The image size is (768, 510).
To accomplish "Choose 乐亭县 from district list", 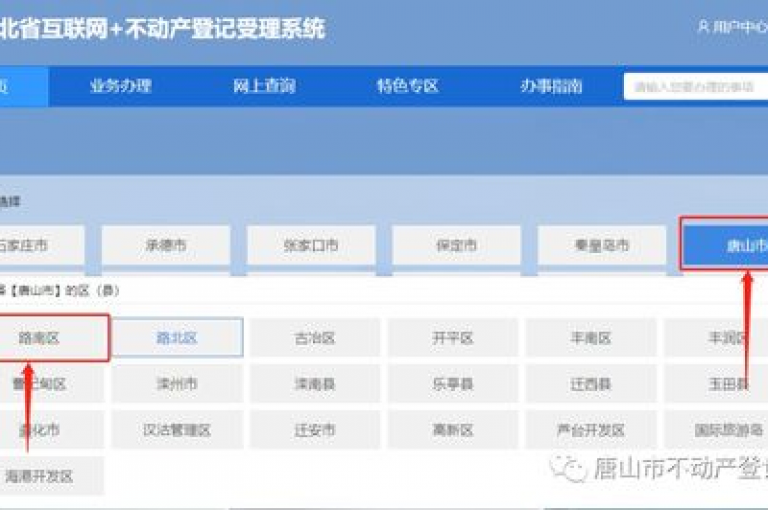I will pyautogui.click(x=453, y=384).
